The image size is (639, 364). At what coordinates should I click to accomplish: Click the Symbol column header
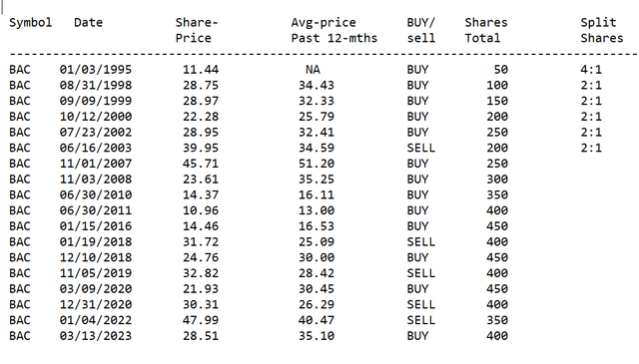tap(31, 23)
